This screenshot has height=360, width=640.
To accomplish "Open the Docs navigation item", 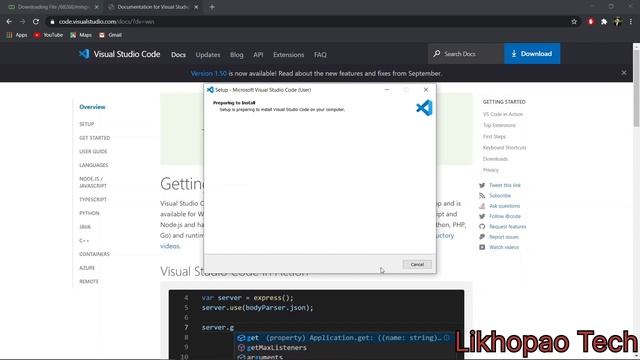I will click(x=178, y=55).
